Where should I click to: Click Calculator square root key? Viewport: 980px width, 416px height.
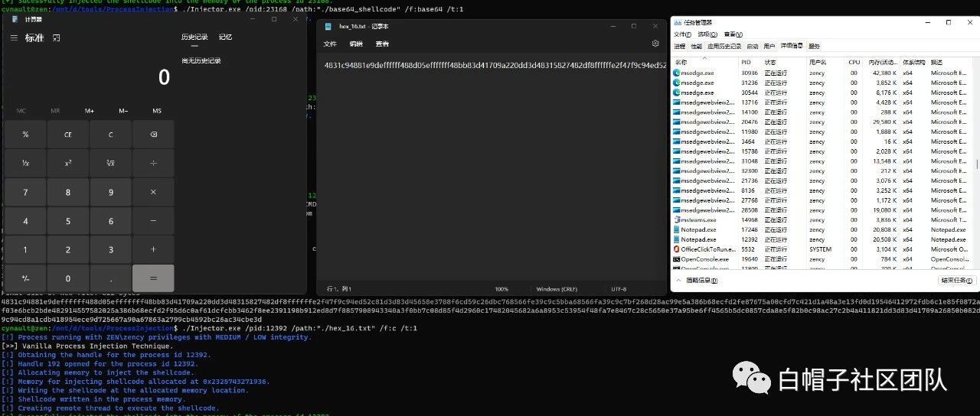110,163
